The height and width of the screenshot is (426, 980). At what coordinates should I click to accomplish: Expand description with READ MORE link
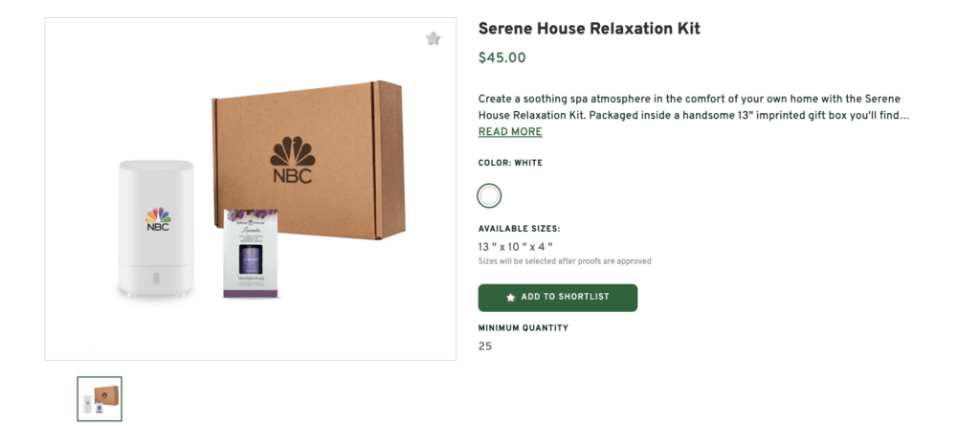click(510, 132)
